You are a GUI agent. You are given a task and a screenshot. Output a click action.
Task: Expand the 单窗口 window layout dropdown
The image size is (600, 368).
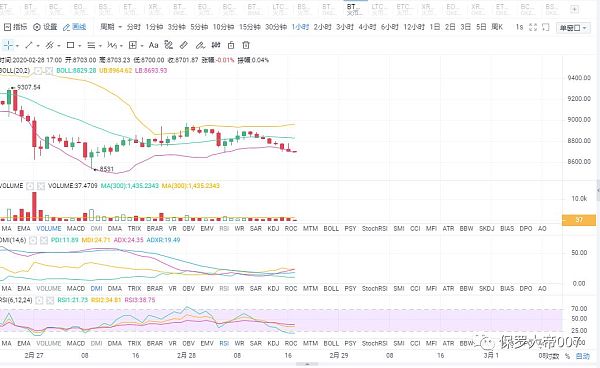[x=573, y=28]
